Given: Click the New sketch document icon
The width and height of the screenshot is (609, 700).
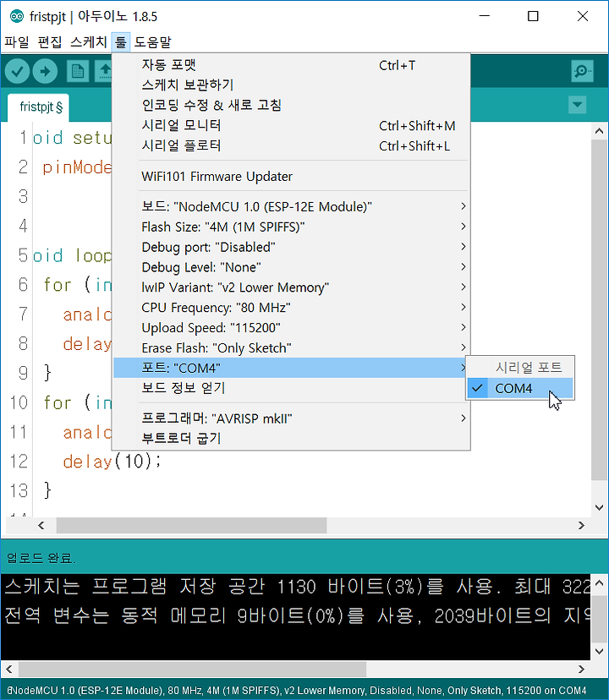Looking at the screenshot, I should pyautogui.click(x=77, y=71).
